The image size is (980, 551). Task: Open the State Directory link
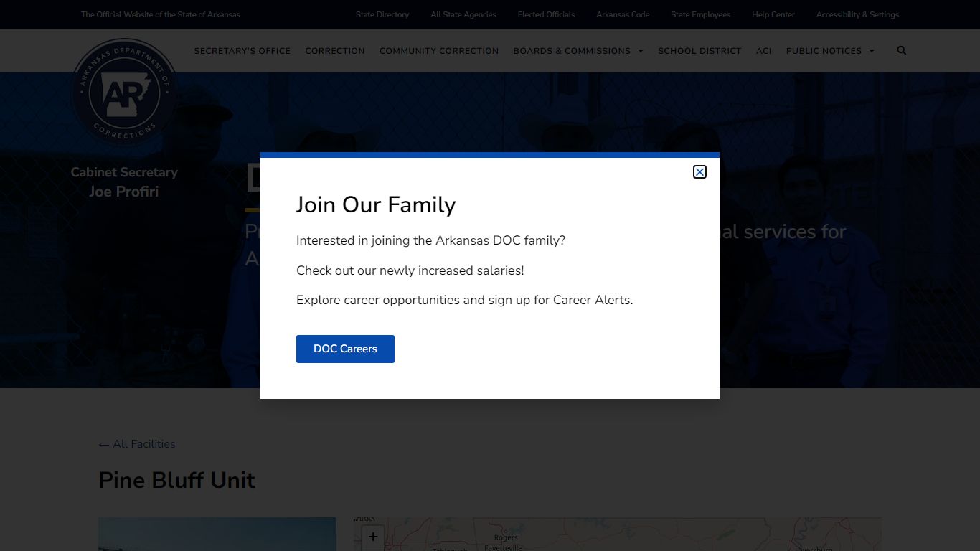382,14
